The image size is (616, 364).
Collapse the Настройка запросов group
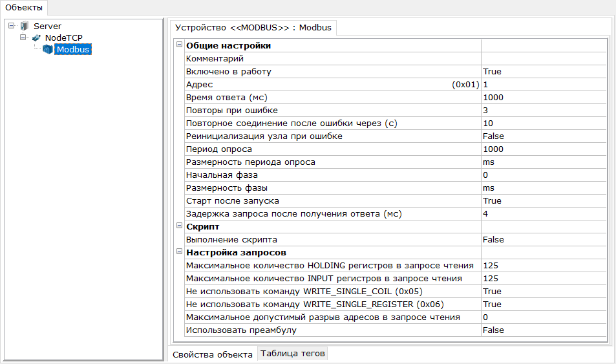tap(179, 252)
